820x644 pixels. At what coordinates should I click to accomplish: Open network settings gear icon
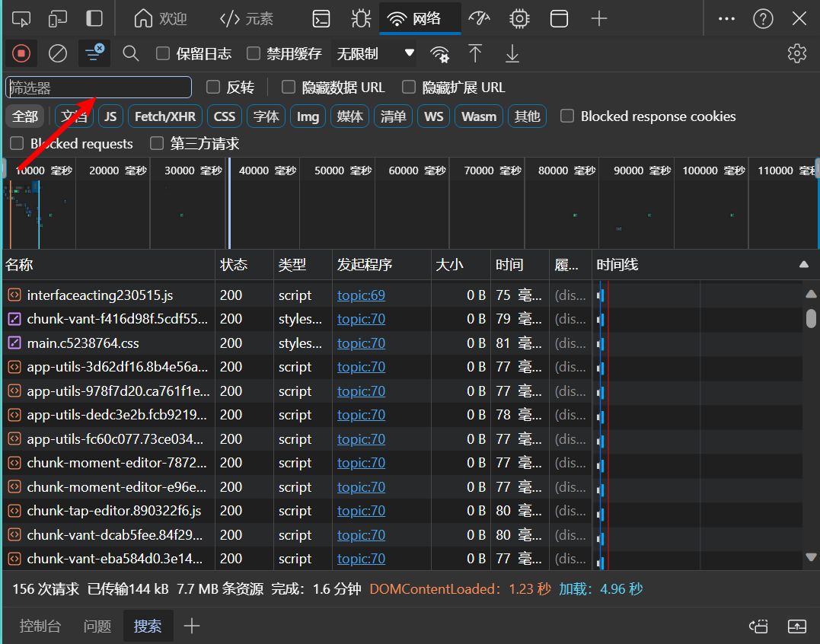pos(797,53)
